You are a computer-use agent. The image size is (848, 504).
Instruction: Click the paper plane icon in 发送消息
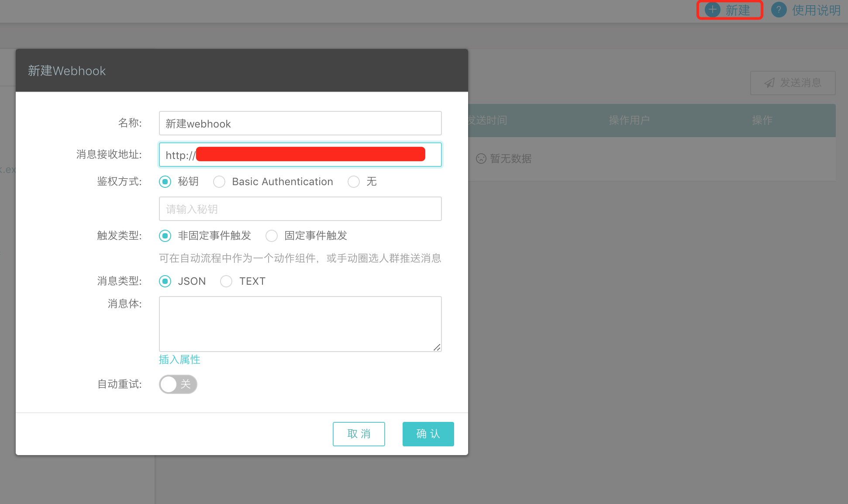[769, 83]
